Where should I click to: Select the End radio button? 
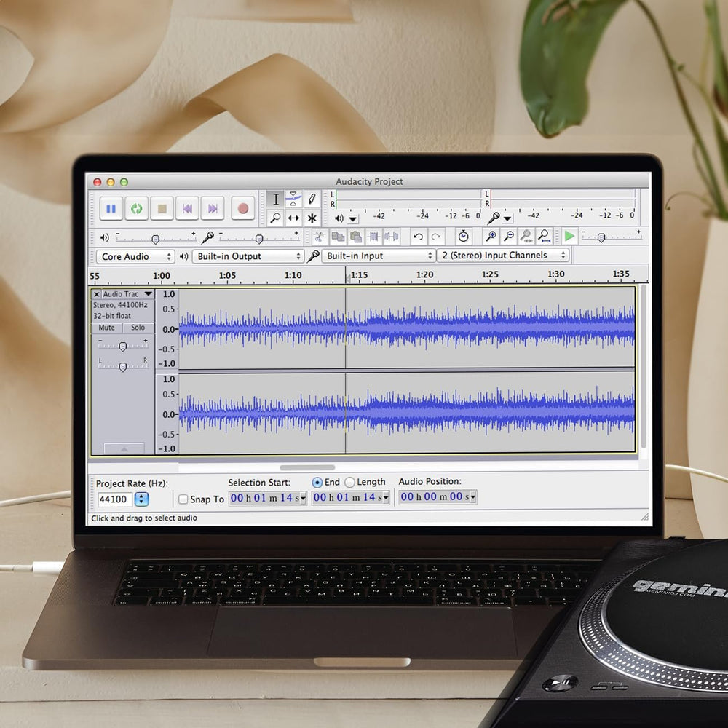317,482
